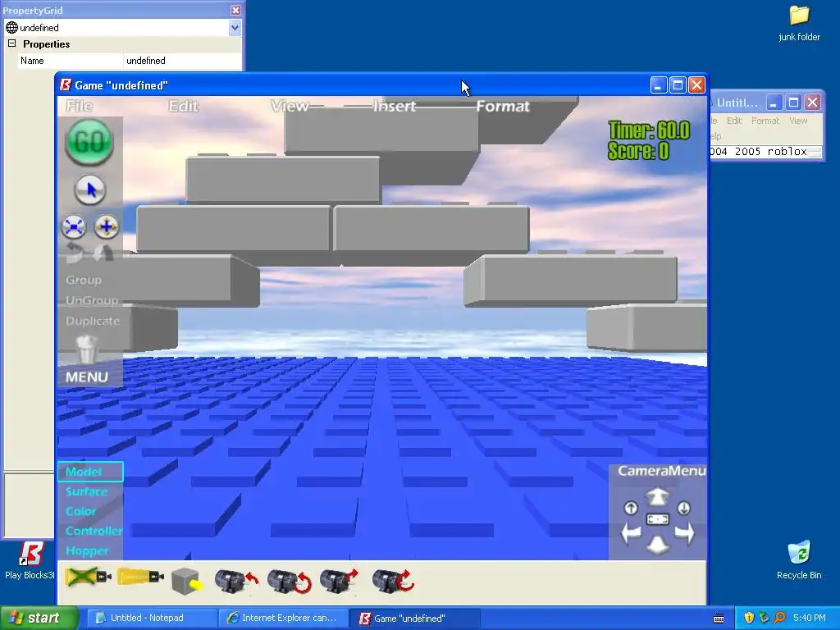Click the camera zoom-out bottom arrow
Viewport: 840px width, 630px height.
[657, 544]
